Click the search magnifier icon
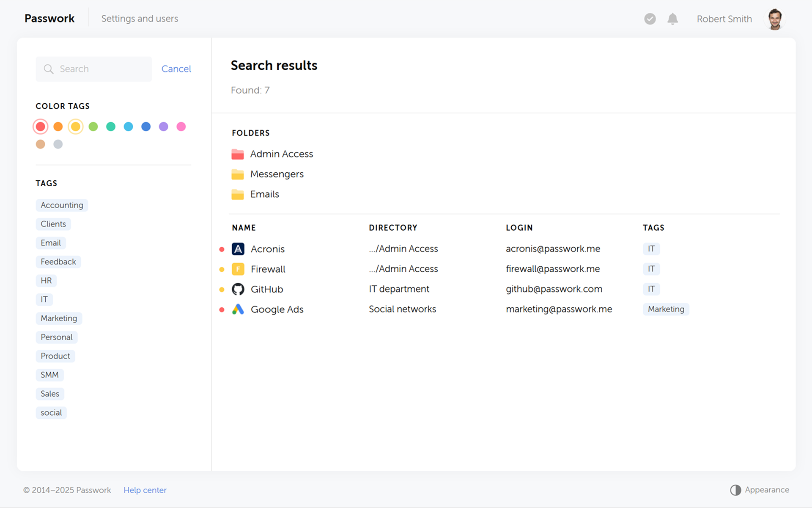Viewport: 812px width, 508px height. pyautogui.click(x=49, y=69)
